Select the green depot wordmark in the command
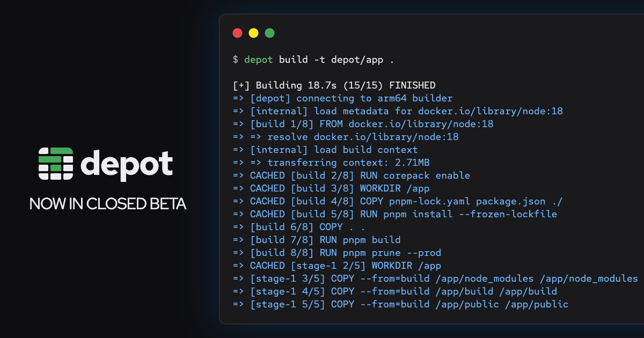 click(259, 60)
